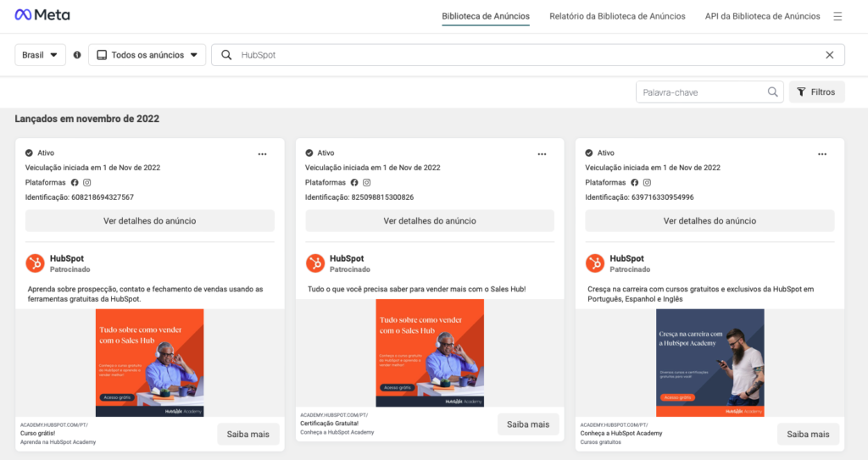Focus the HubSpot search input field
Screen dimensions: 868x460
point(529,55)
